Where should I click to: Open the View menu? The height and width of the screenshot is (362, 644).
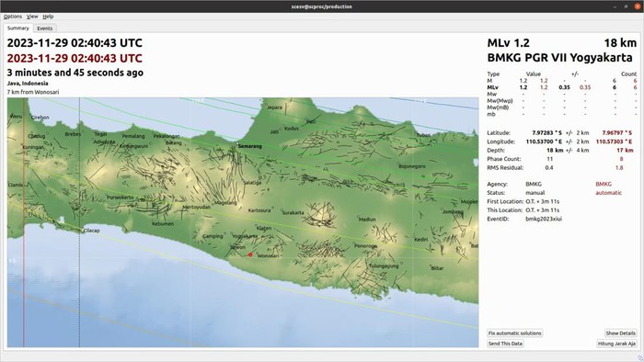(32, 17)
